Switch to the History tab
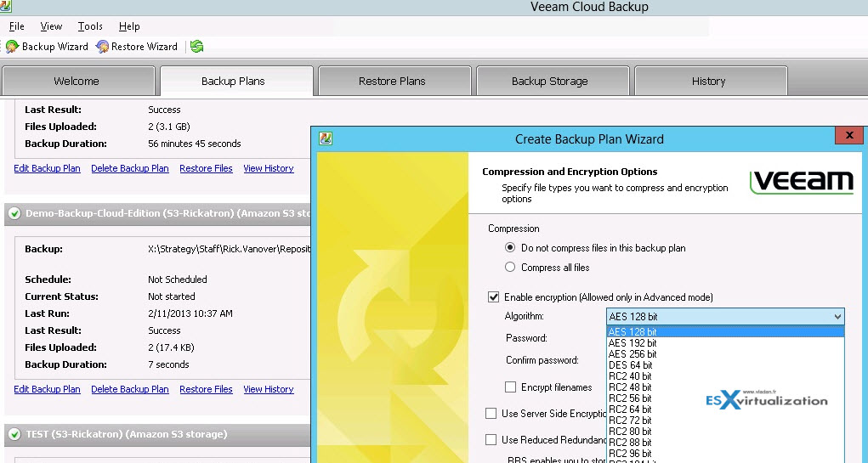The image size is (868, 463). click(711, 81)
